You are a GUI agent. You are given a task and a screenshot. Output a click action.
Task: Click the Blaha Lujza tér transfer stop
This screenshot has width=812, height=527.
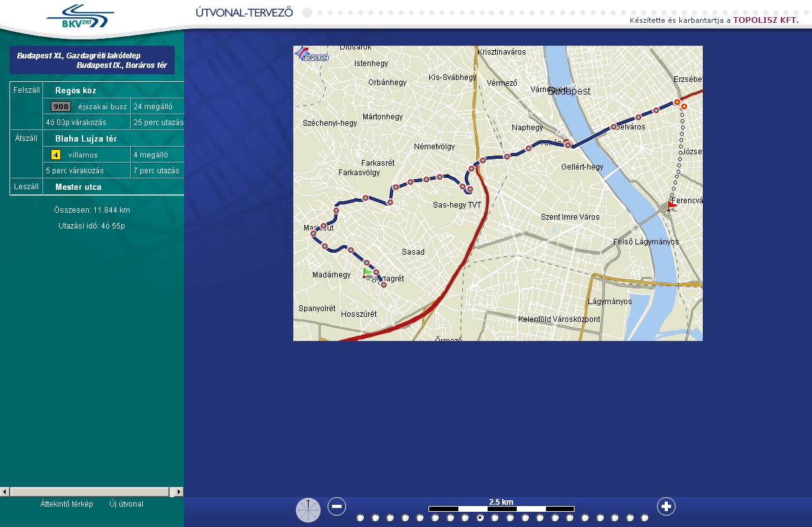86,139
